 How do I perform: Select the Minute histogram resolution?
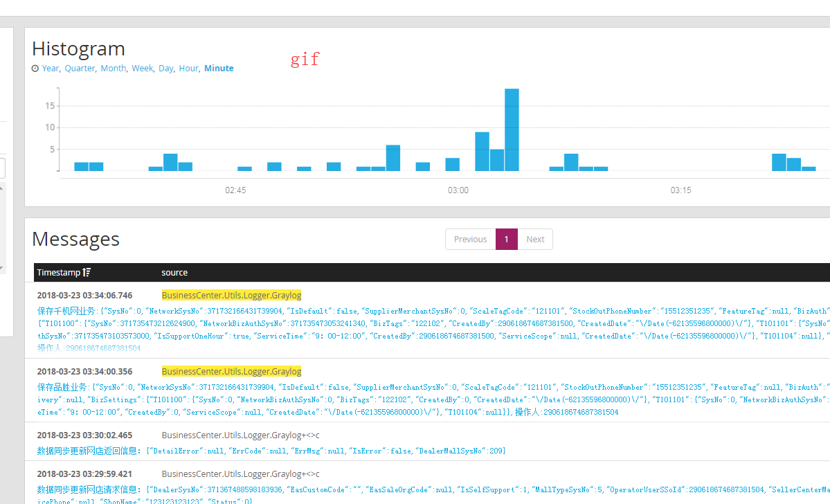pos(219,69)
